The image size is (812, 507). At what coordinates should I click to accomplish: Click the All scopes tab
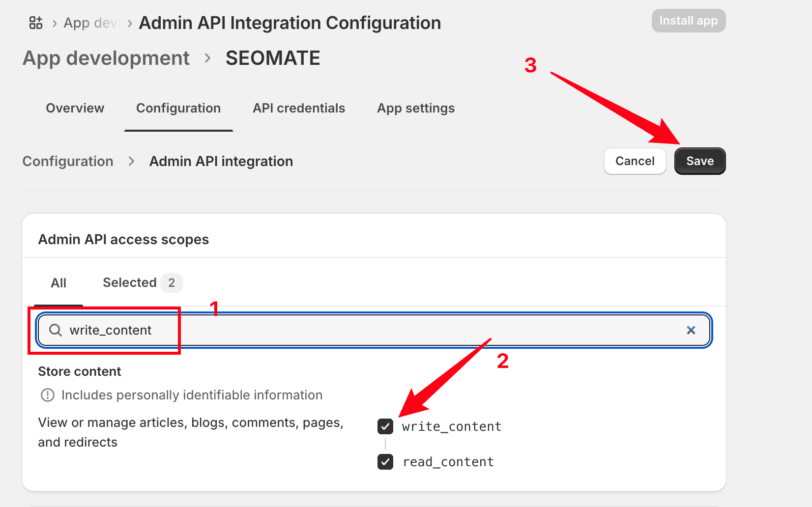[58, 282]
